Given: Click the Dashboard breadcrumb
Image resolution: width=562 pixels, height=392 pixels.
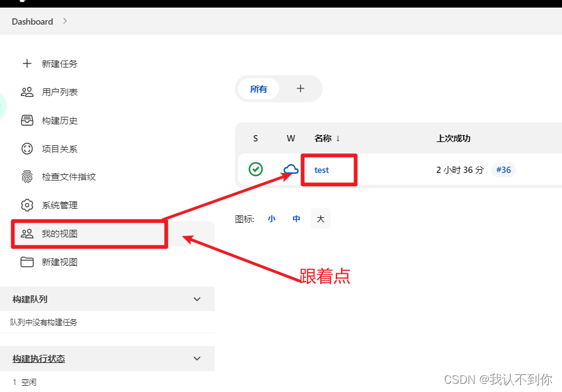Looking at the screenshot, I should [x=32, y=21].
